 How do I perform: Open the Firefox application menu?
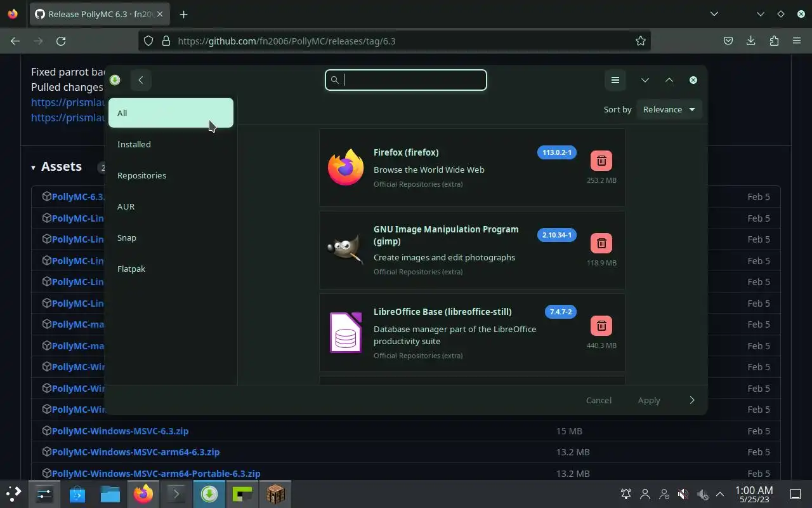(x=797, y=41)
